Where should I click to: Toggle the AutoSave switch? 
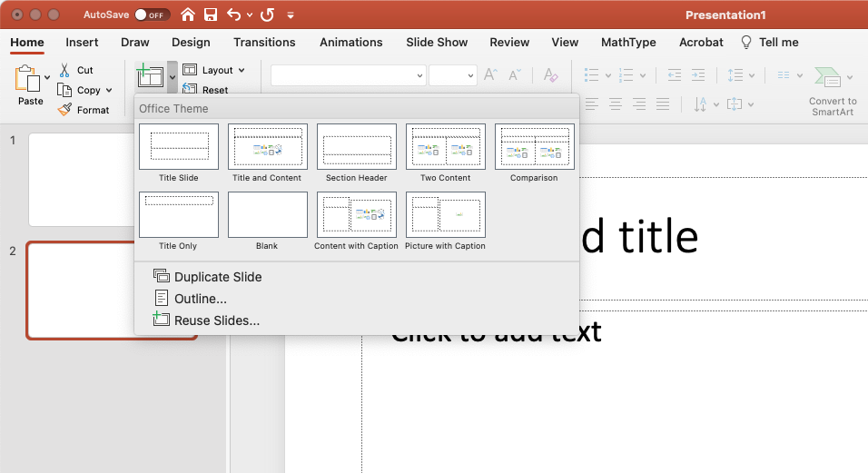point(150,15)
